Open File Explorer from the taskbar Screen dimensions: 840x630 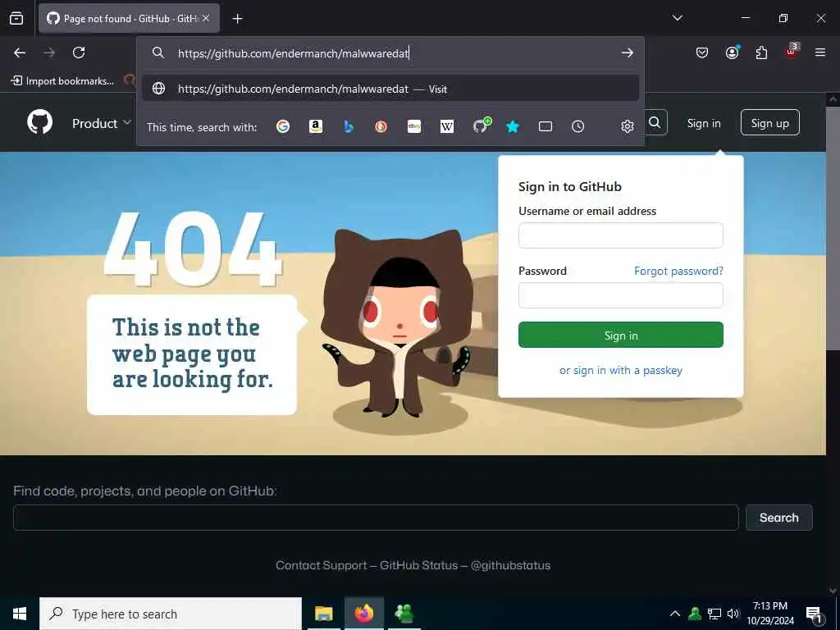click(323, 614)
